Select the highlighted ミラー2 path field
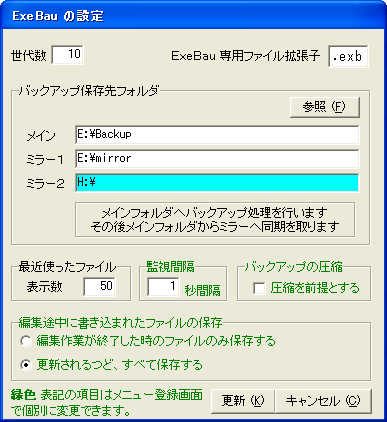The image size is (387, 422). (217, 183)
